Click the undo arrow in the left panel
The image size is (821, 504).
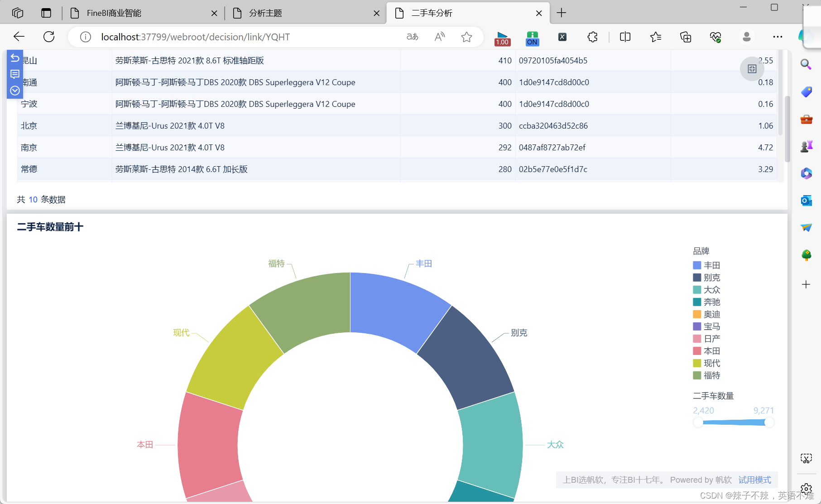tap(15, 58)
